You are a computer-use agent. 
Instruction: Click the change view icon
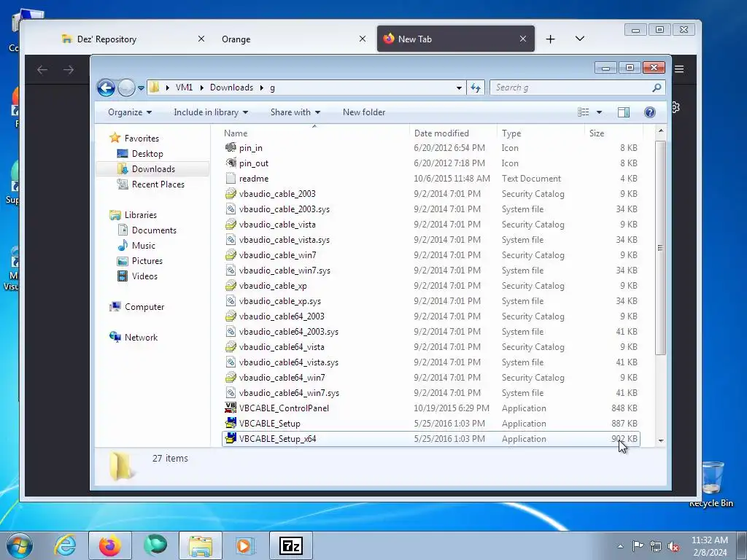click(x=583, y=112)
